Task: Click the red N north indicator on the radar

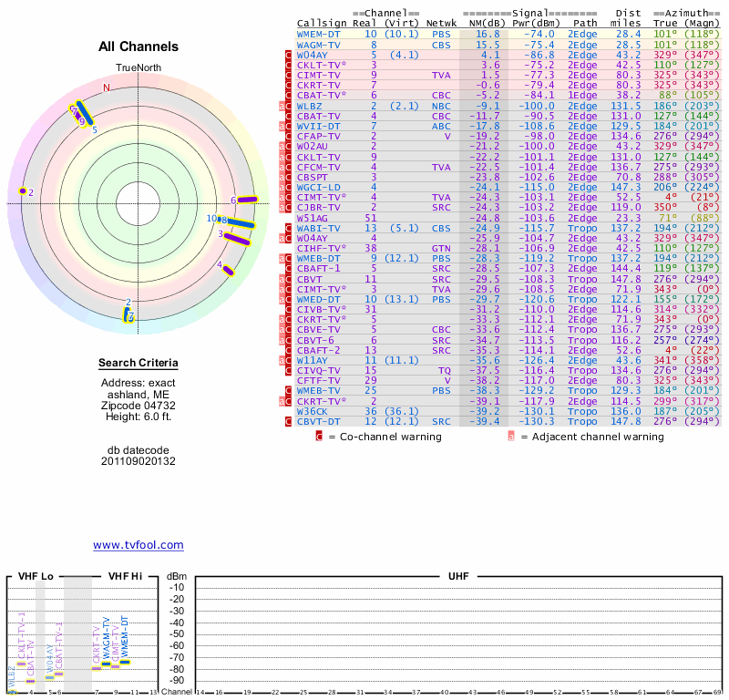Action: pos(107,87)
